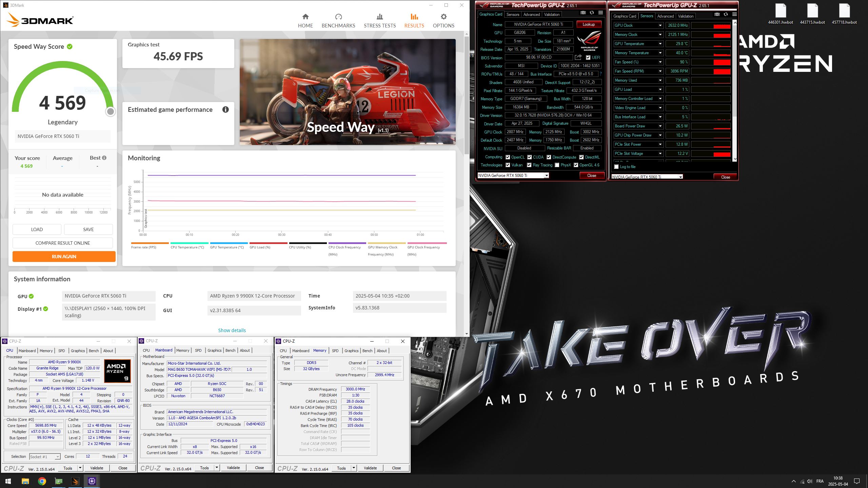Open File Explorer from the taskbar

(x=25, y=481)
